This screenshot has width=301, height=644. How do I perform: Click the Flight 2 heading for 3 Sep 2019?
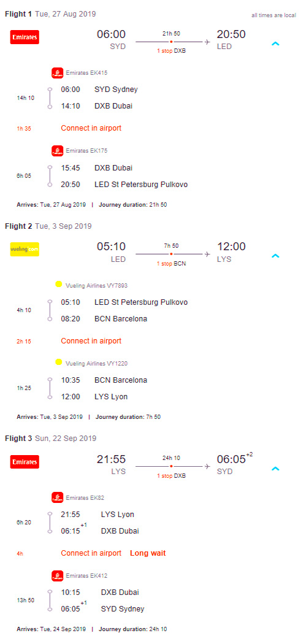pyautogui.click(x=48, y=226)
